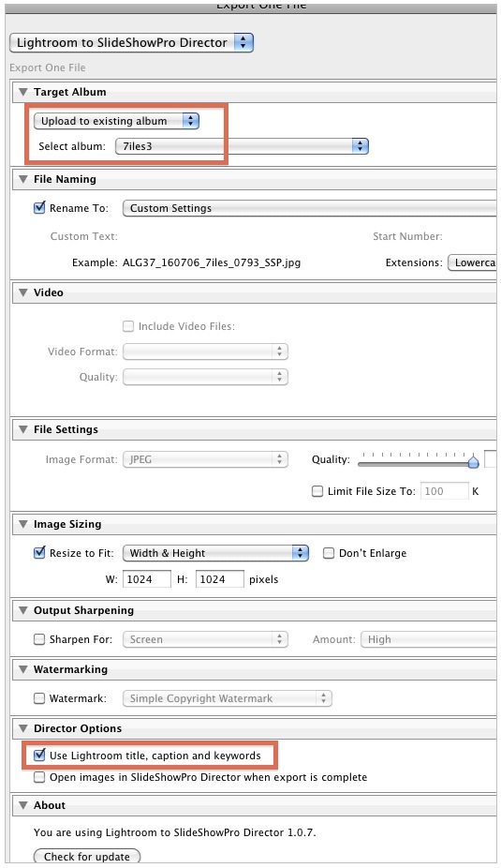Enable the Don't Enlarge checkbox

(x=329, y=553)
